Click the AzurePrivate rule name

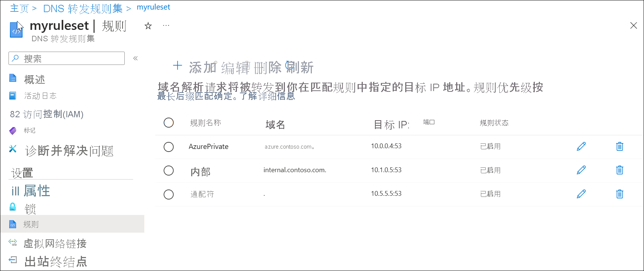point(209,146)
